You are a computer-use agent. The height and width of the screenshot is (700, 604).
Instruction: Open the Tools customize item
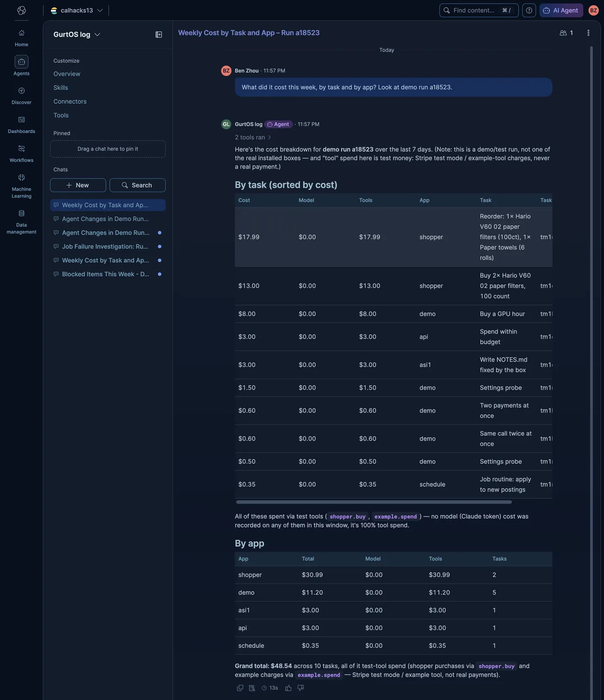pyautogui.click(x=61, y=115)
